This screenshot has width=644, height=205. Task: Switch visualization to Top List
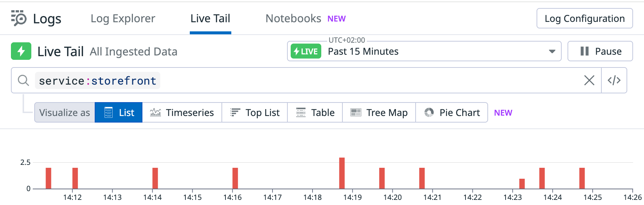255,112
